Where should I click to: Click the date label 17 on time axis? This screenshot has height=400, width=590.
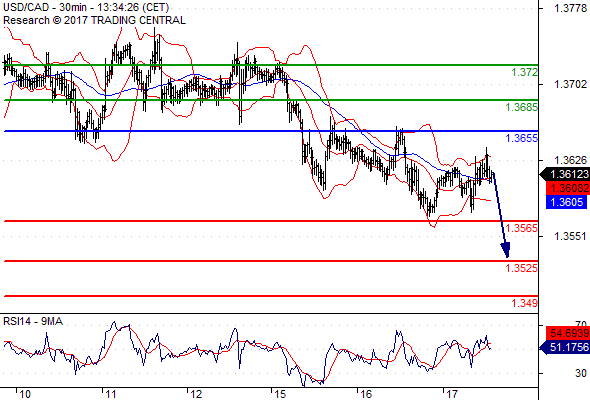coord(452,394)
